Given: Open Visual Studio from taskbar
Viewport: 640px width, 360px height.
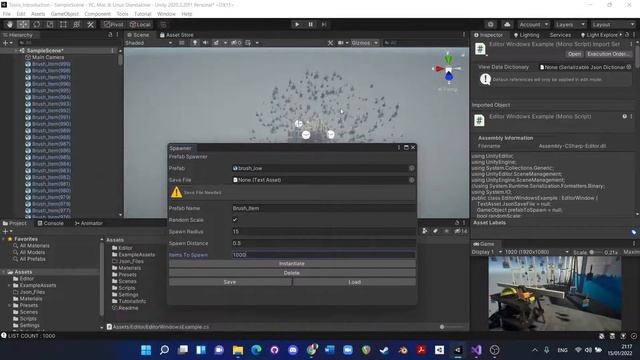Looking at the screenshot, I should click(x=476, y=350).
